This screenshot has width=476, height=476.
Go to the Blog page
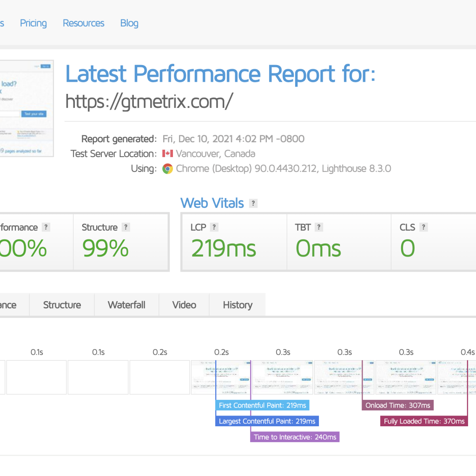(129, 23)
